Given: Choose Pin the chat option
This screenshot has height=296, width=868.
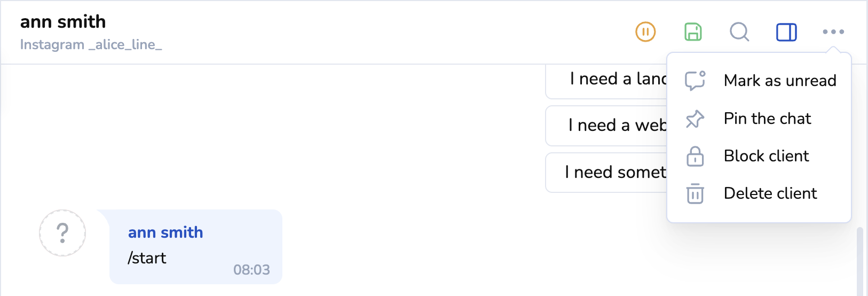Looking at the screenshot, I should tap(767, 119).
